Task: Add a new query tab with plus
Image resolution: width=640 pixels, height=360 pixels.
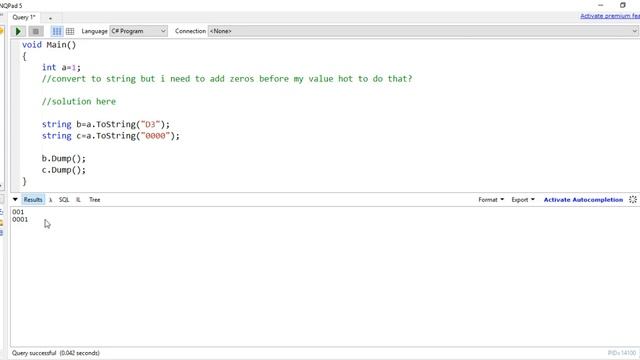Action: (x=50, y=18)
